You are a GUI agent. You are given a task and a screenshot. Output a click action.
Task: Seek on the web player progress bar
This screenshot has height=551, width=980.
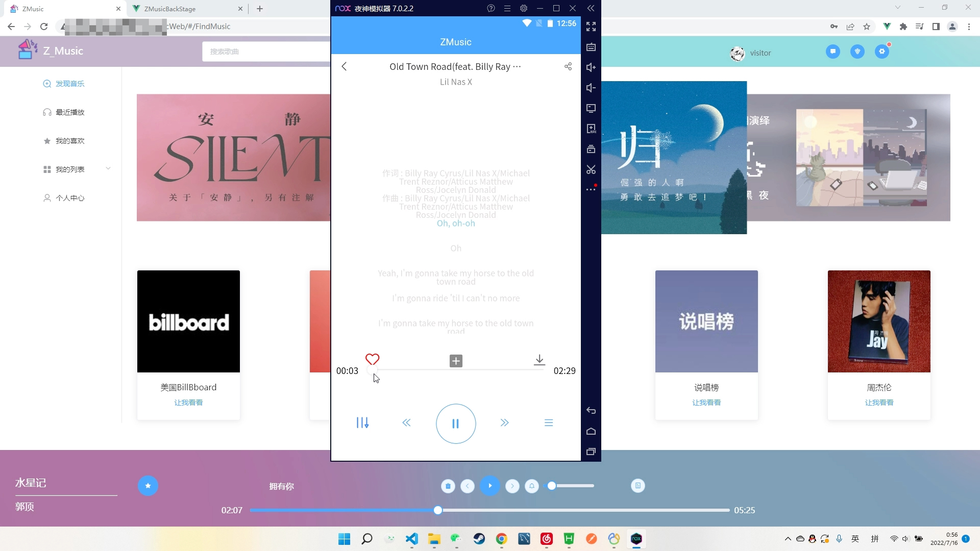click(489, 510)
